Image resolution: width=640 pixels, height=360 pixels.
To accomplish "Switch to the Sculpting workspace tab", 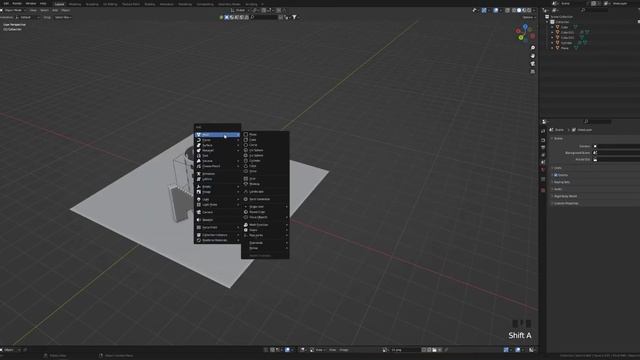I will coord(92,4).
